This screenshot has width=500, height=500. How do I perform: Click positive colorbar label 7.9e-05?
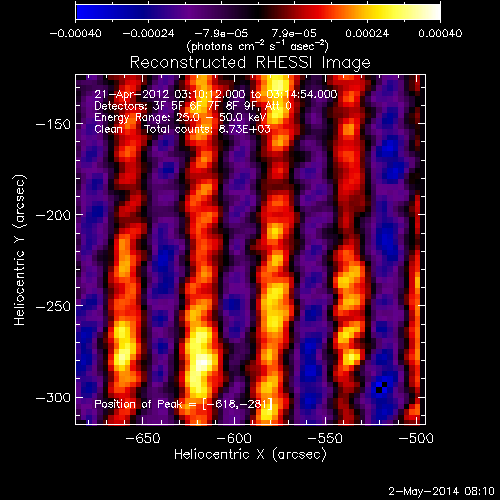[294, 33]
